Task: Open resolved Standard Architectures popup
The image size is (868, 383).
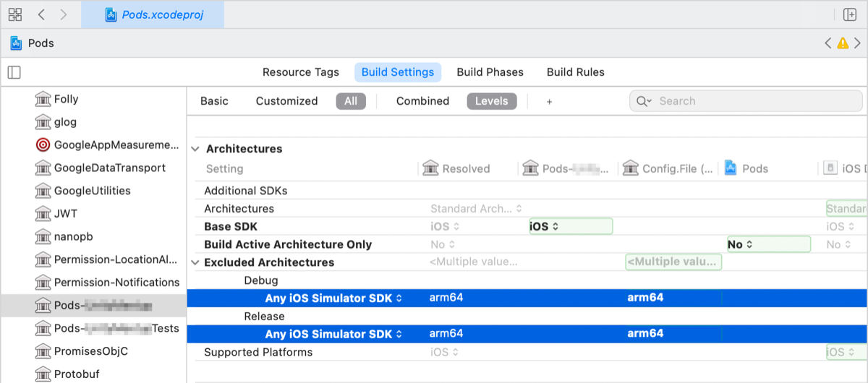Action: click(476, 209)
